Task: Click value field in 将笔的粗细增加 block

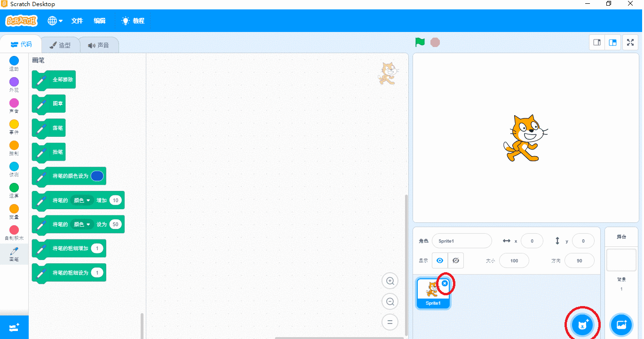Action: coord(97,248)
